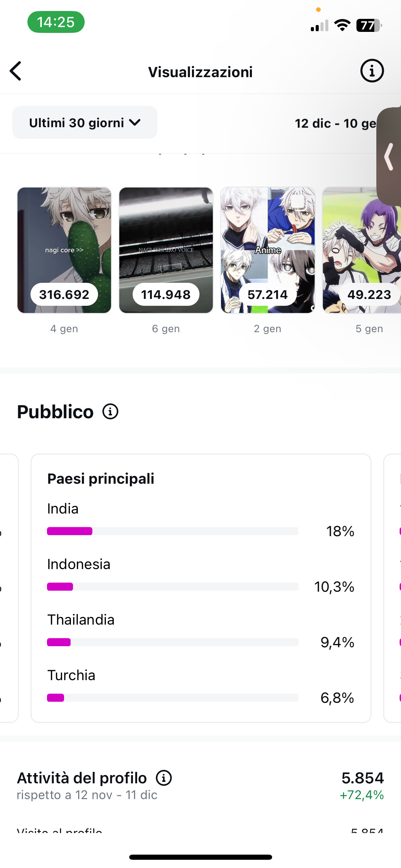Expand the side panel chevron handle

389,157
